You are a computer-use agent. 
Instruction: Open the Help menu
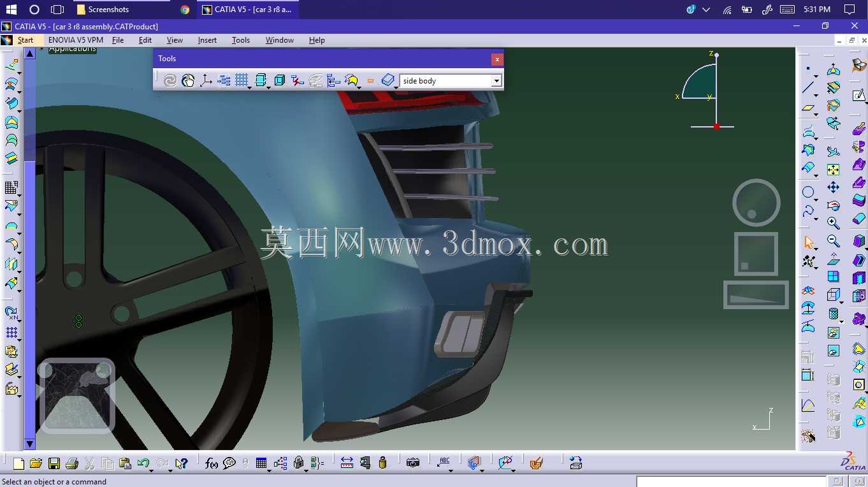click(317, 40)
